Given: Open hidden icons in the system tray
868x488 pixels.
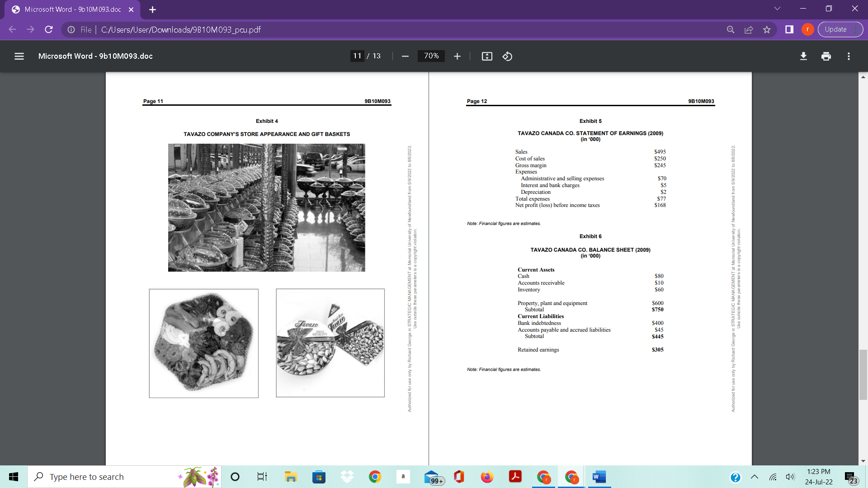Looking at the screenshot, I should [x=754, y=477].
